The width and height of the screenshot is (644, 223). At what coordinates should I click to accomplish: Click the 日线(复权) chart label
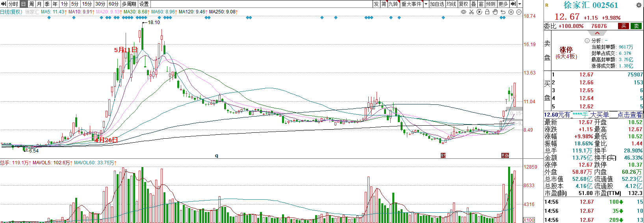[x=11, y=12]
